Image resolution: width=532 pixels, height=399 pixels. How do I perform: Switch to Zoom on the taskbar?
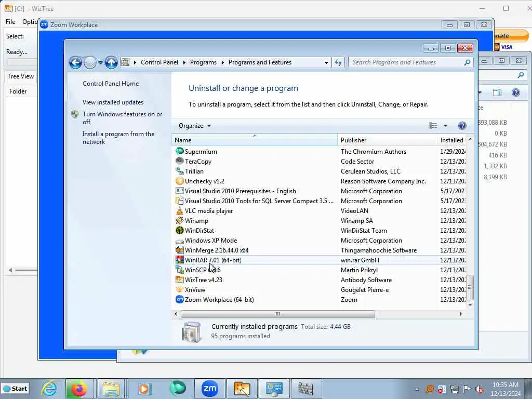(x=209, y=389)
